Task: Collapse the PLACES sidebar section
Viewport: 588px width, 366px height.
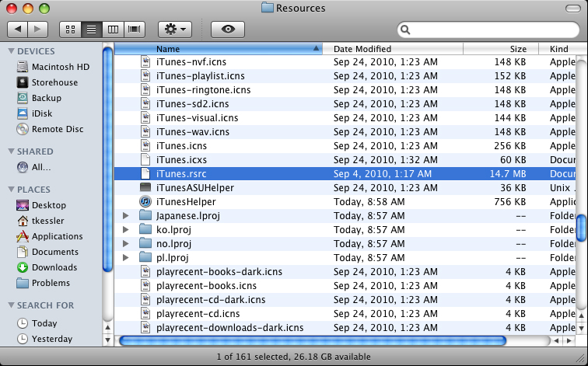Action: point(11,190)
